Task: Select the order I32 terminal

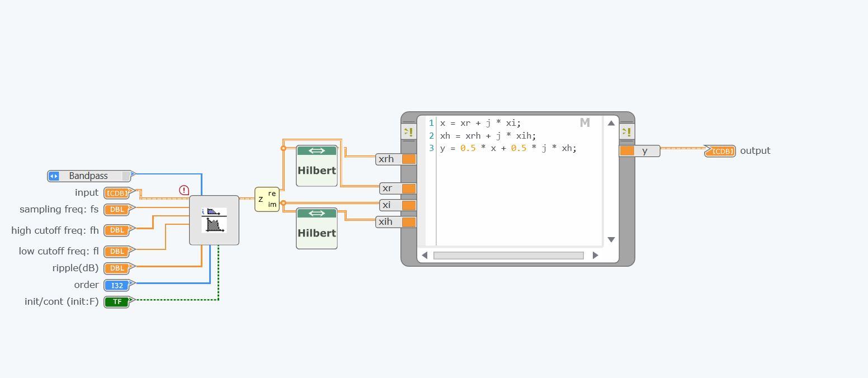Action: coord(118,285)
